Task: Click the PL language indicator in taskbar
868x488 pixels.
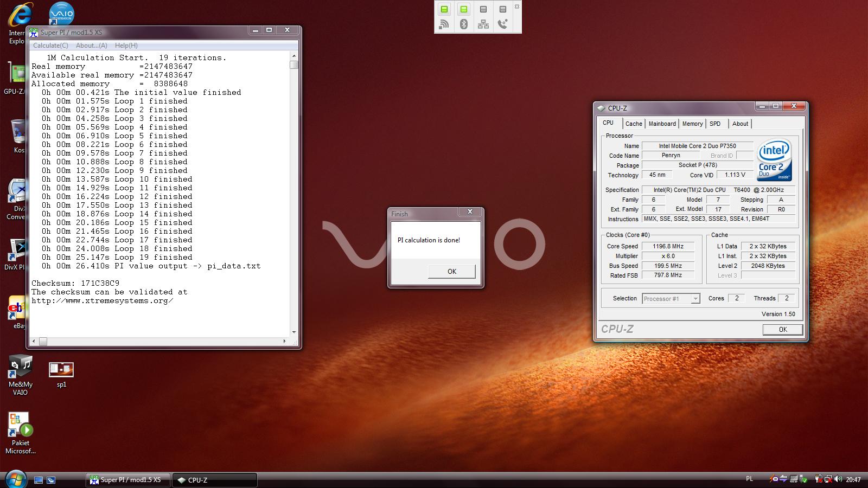Action: coord(750,479)
